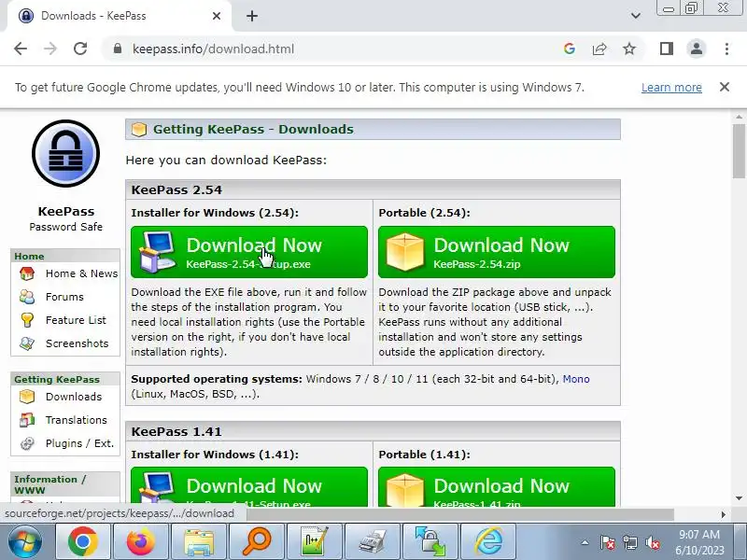Click the Plugins / Ext. gear icon
The image size is (747, 560).
27,443
